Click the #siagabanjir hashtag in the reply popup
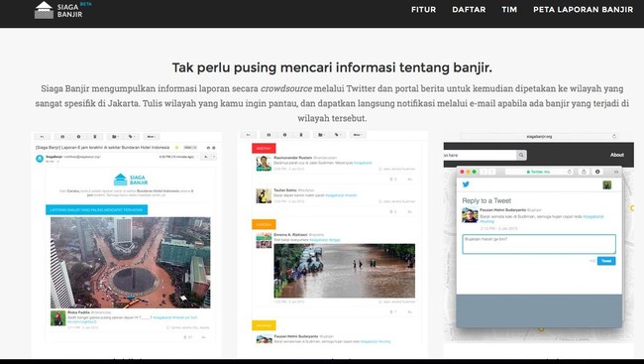The width and height of the screenshot is (644, 364). pyautogui.click(x=593, y=216)
